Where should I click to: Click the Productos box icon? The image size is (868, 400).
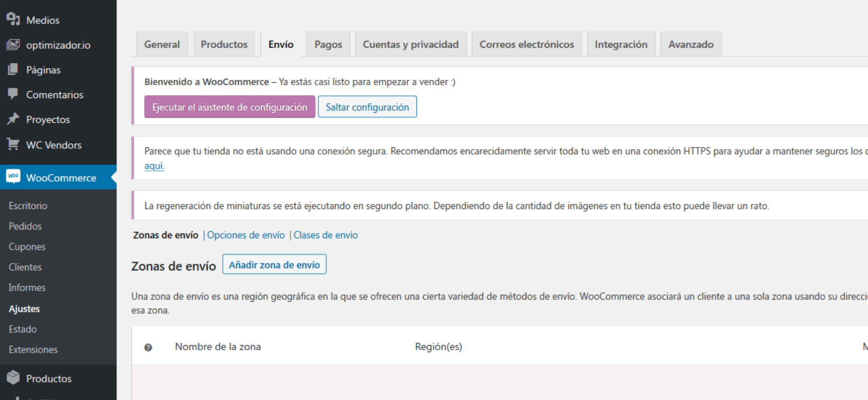tap(13, 378)
